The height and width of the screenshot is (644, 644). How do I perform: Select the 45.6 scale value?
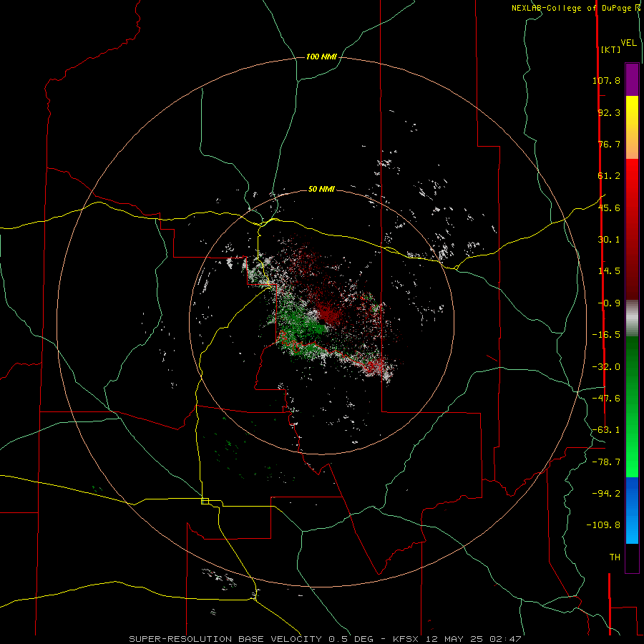609,208
